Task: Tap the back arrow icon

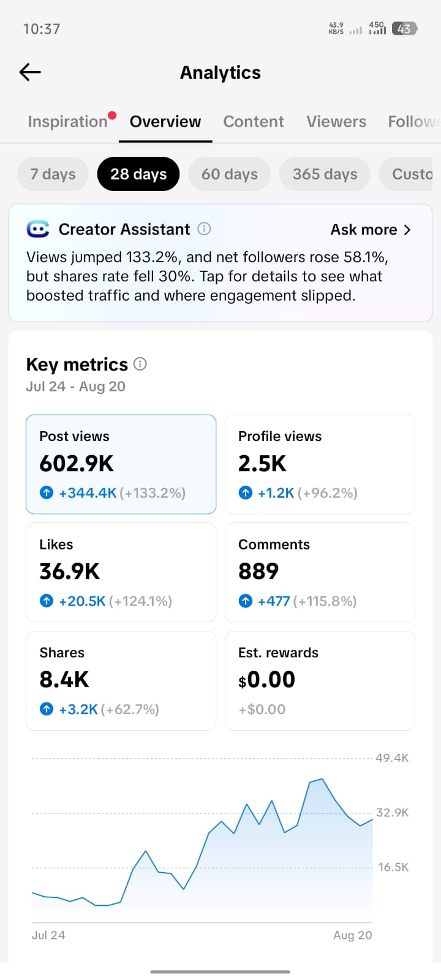Action: tap(30, 72)
